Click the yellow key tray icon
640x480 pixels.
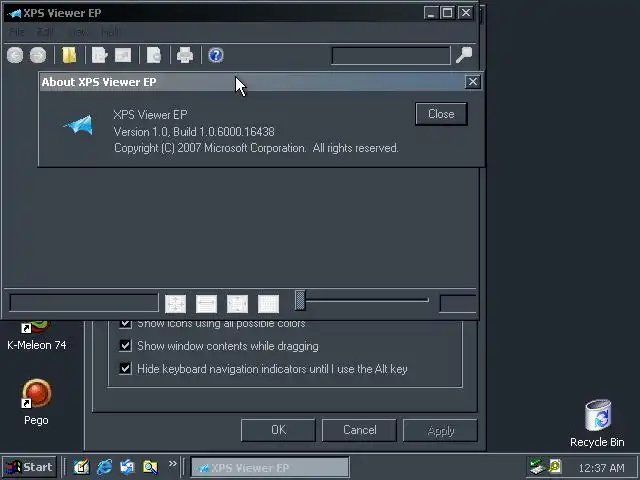555,466
